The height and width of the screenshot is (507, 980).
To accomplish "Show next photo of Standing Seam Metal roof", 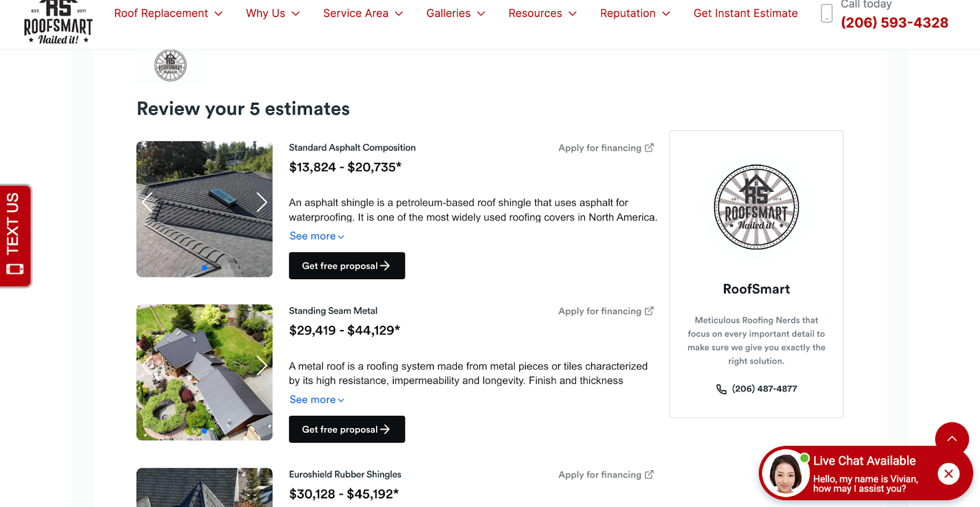I will (262, 366).
